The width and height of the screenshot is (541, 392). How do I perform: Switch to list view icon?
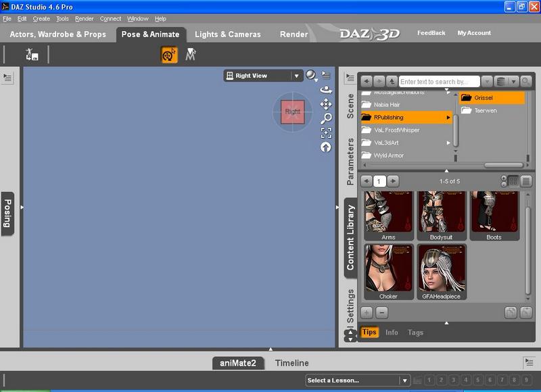[526, 181]
